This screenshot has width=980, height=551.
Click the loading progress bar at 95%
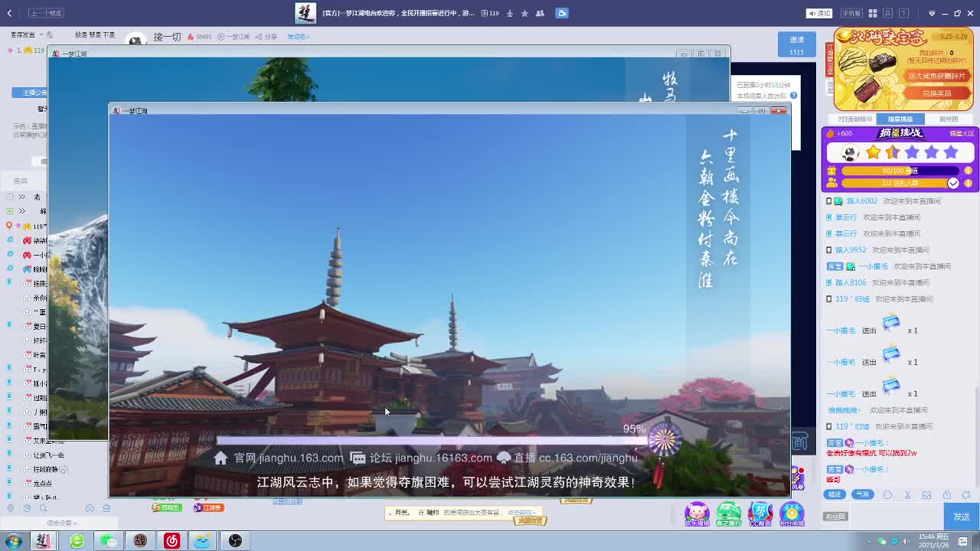433,440
